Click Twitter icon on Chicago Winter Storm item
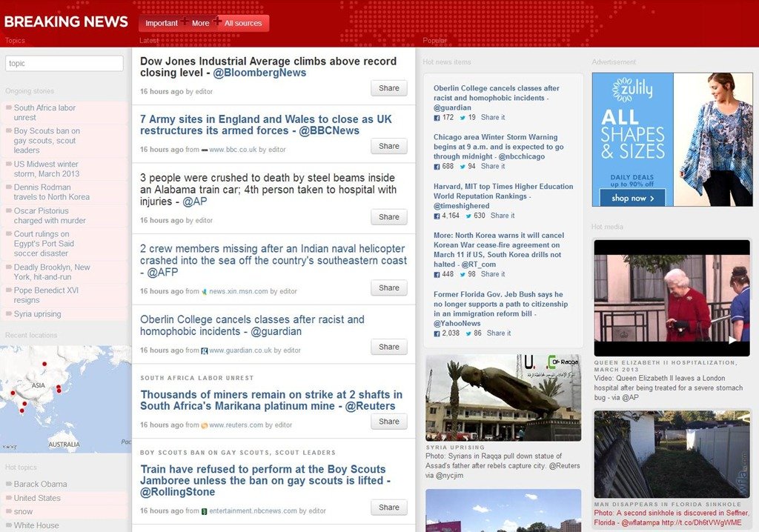This screenshot has width=759, height=532. coord(463,167)
